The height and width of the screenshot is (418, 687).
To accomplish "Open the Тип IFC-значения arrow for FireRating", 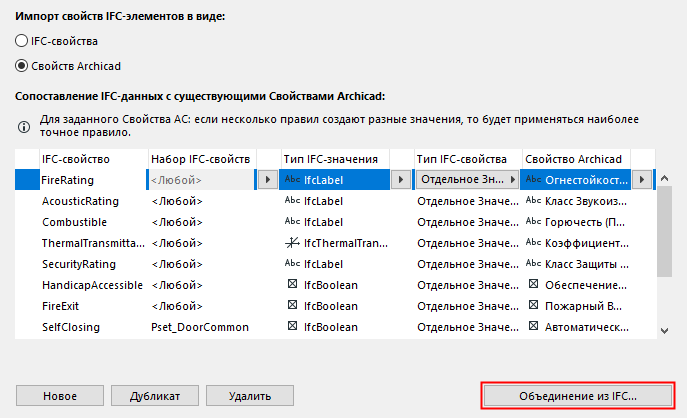I will point(399,180).
